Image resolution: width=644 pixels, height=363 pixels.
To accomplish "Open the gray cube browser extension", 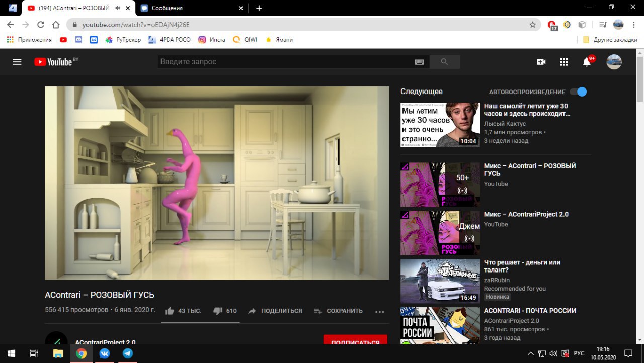I will point(582,24).
